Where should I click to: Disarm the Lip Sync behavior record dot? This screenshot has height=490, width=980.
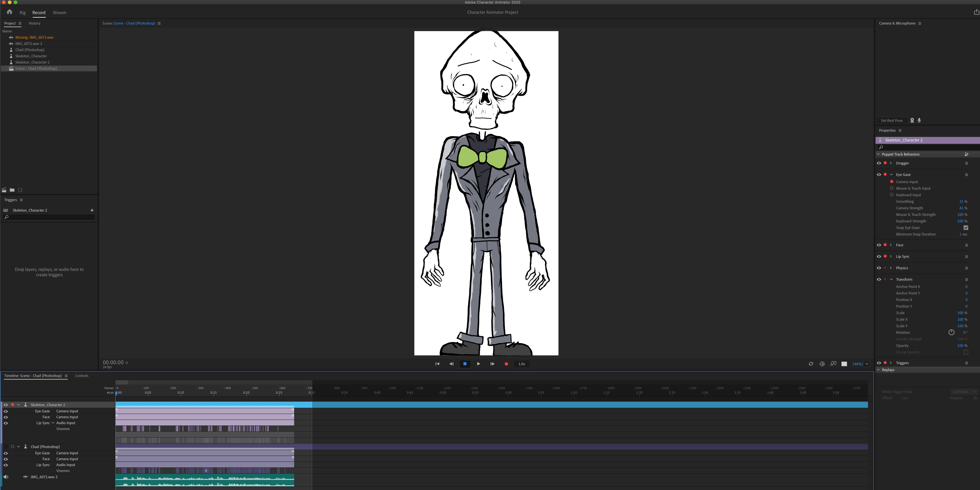click(885, 256)
